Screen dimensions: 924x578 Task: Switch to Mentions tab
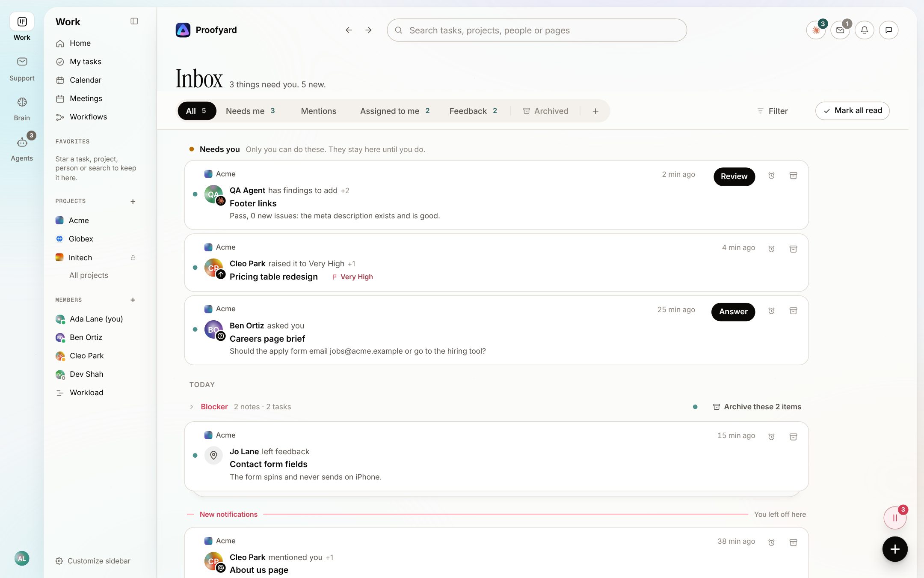(x=319, y=111)
